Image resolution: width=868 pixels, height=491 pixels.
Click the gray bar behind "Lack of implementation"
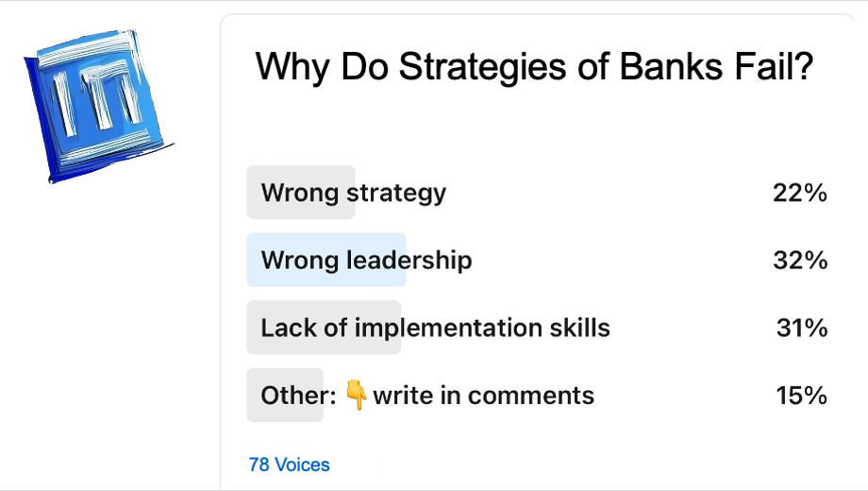pyautogui.click(x=324, y=328)
